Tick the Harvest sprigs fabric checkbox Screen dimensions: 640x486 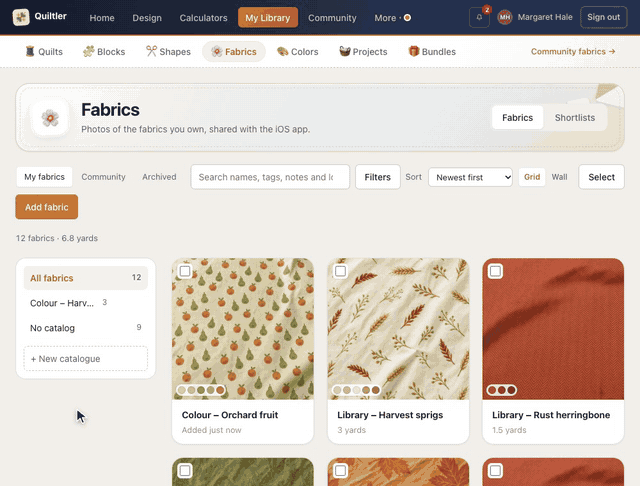tap(340, 271)
